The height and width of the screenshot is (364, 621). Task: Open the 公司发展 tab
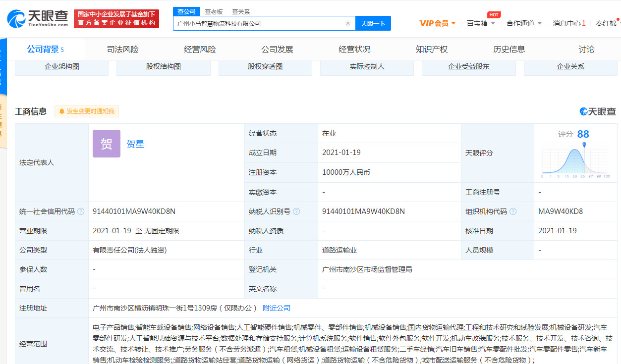277,49
